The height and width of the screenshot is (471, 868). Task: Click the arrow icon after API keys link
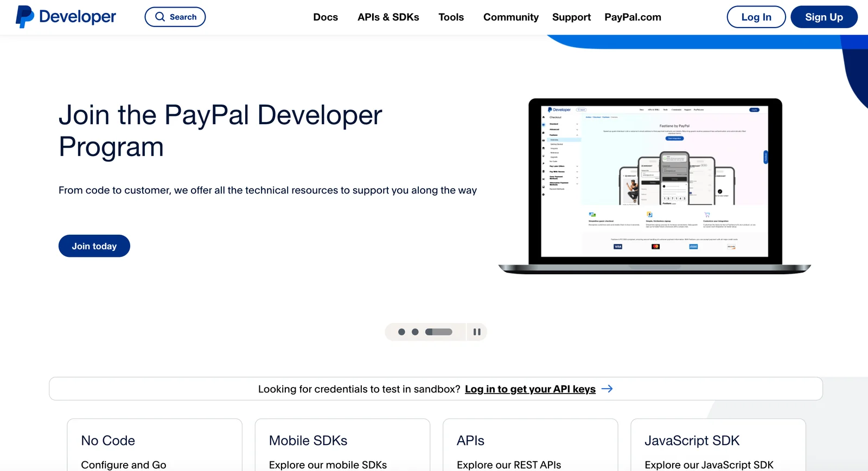coord(607,389)
